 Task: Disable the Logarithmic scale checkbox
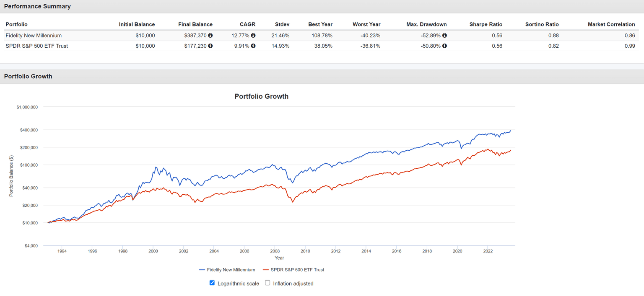212,283
